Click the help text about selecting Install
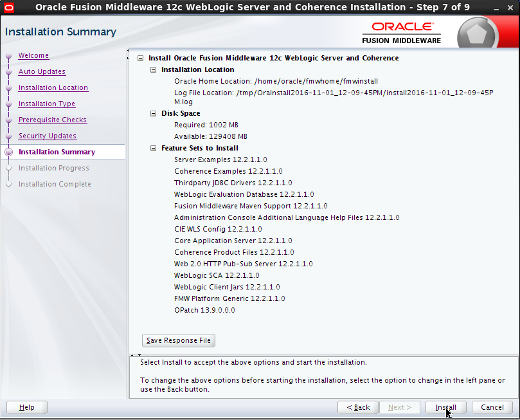Viewport: 520px width, 420px height. coord(253,363)
